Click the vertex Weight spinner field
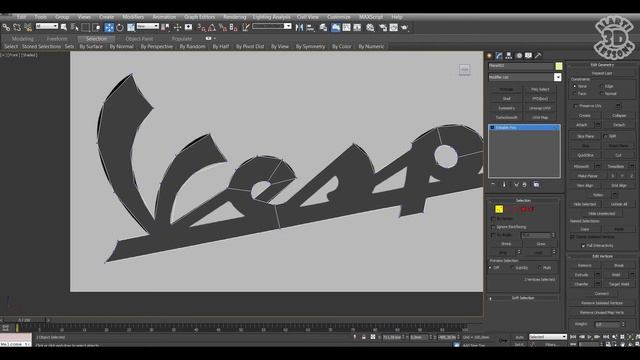Viewport: 640px width, 360px height. (x=607, y=324)
